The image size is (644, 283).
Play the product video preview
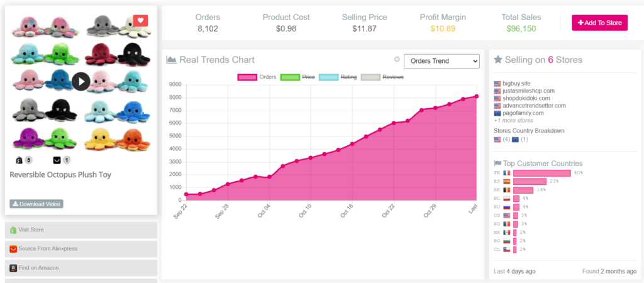[81, 81]
